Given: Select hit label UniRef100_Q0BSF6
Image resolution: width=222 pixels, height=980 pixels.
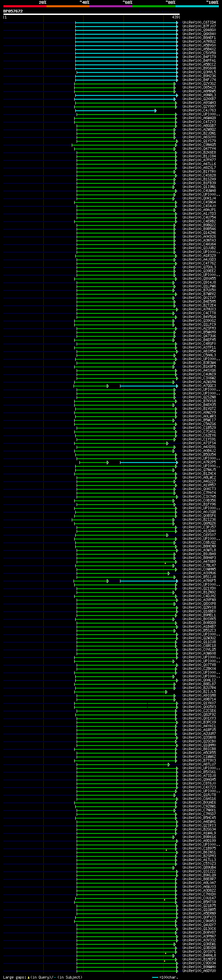Looking at the screenshot, I should pyautogui.click(x=199, y=516).
